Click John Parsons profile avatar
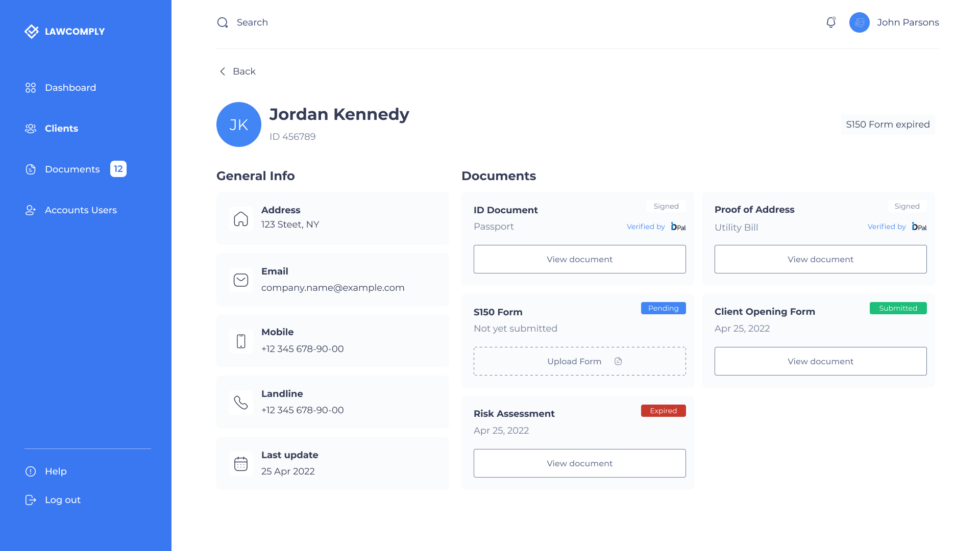980x551 pixels. coord(860,22)
